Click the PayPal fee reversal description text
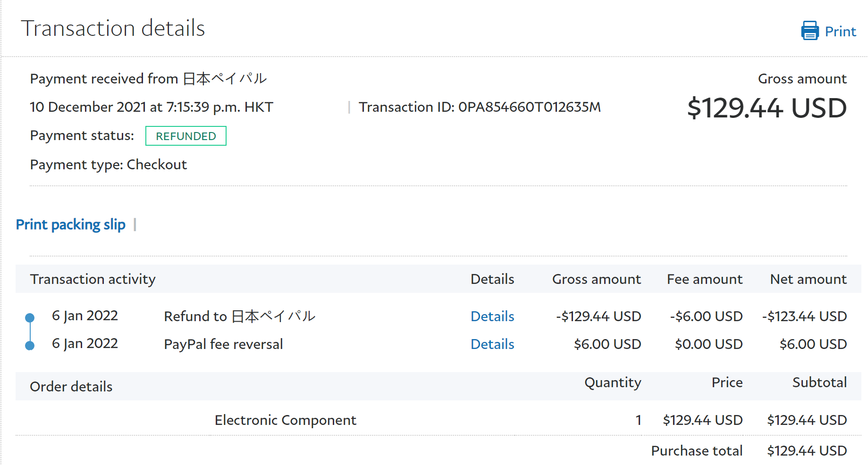Viewport: 868px width, 465px height. [x=223, y=344]
